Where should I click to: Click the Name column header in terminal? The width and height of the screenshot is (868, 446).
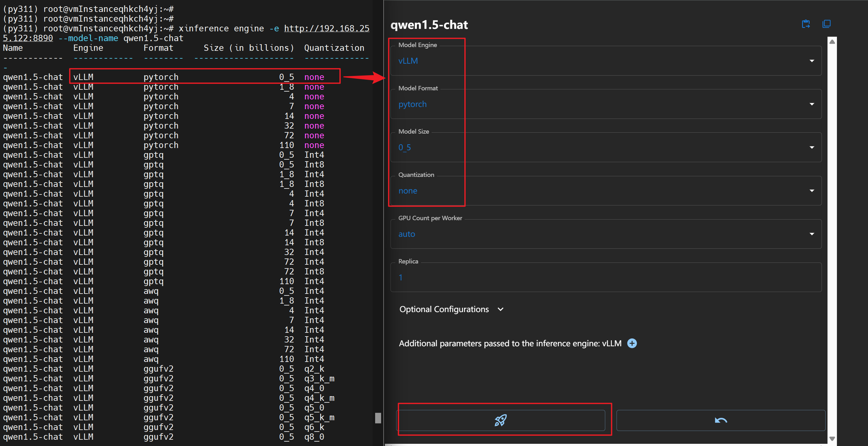click(13, 48)
